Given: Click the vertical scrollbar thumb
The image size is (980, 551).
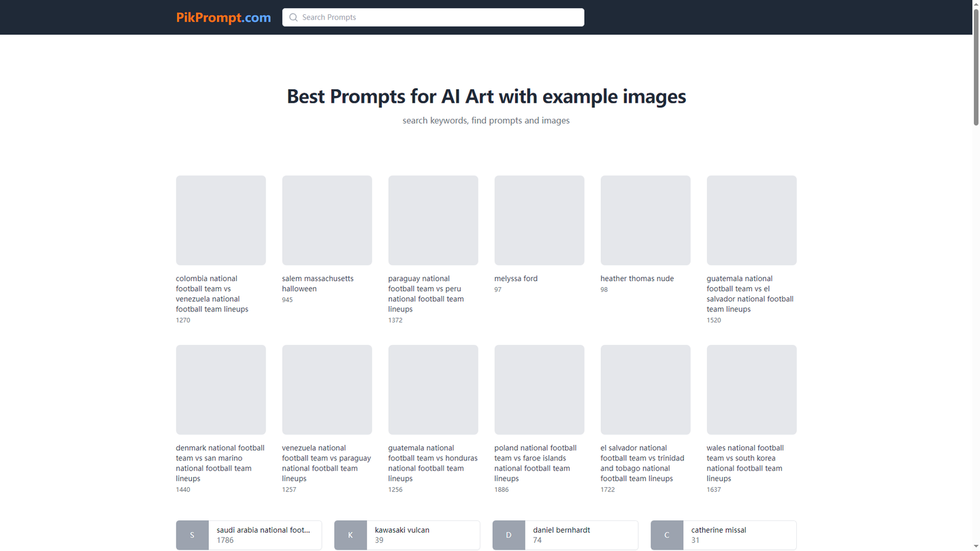Looking at the screenshot, I should click(976, 67).
